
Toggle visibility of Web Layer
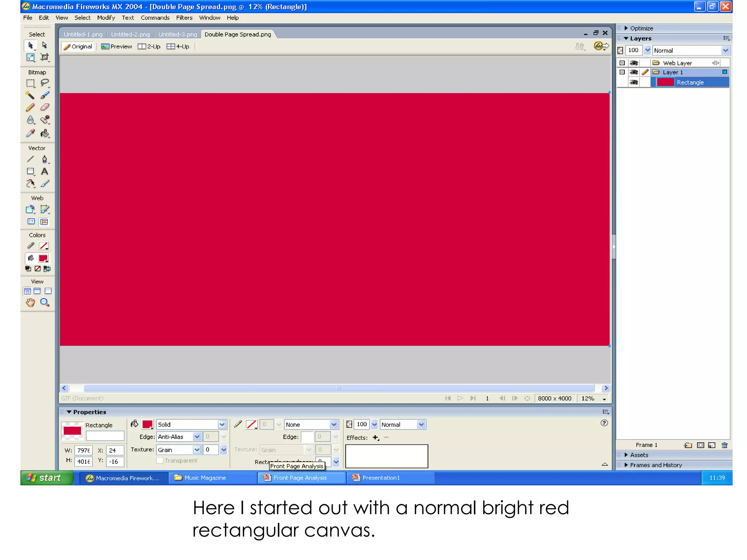tap(634, 63)
